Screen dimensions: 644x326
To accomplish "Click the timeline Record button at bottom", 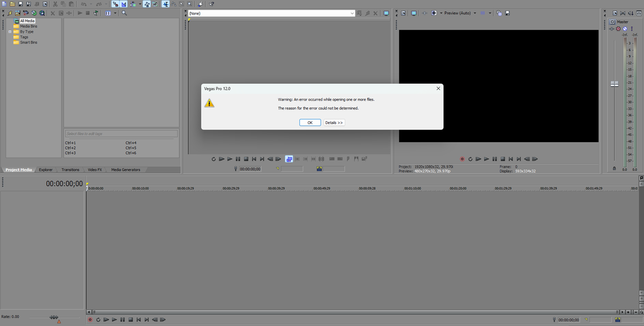I will tap(90, 320).
